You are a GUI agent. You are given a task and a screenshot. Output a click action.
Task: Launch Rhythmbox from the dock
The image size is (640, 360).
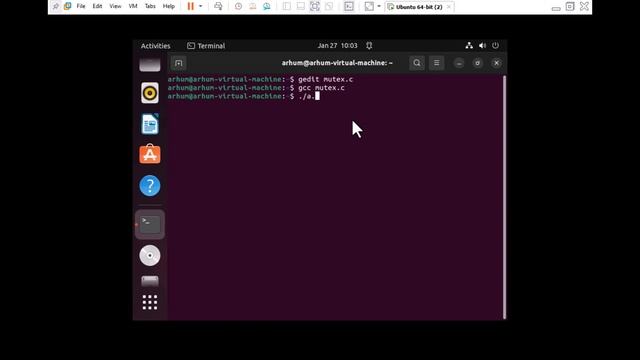[x=150, y=93]
